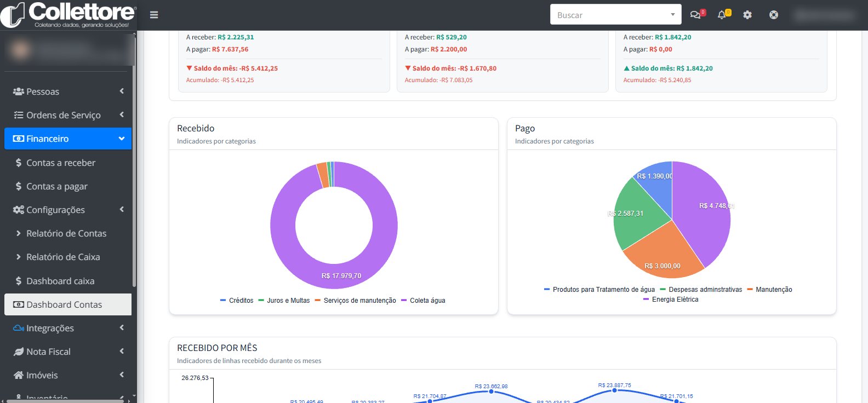Click the Pessoas people icon
The height and width of the screenshot is (403, 868).
(19, 91)
